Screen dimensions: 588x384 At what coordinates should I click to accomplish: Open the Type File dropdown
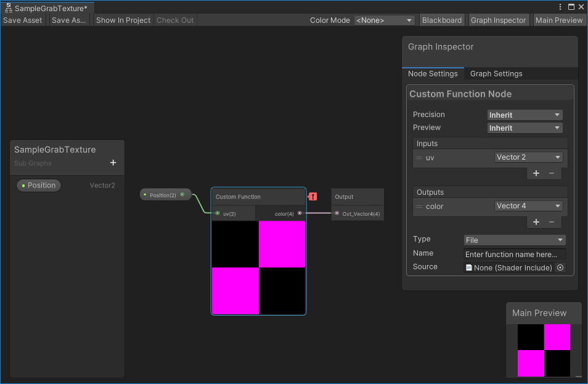515,240
